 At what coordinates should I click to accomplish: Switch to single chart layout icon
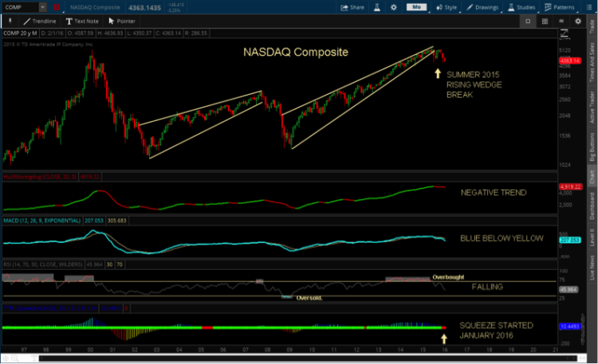click(x=528, y=22)
